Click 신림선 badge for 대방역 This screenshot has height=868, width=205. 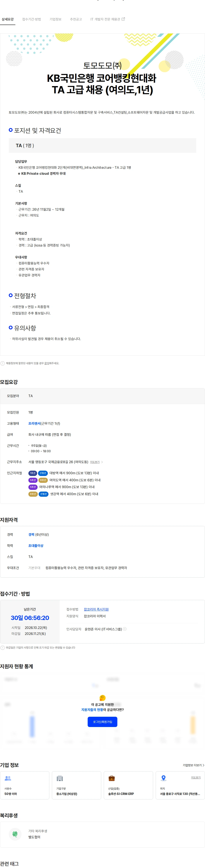click(43, 473)
